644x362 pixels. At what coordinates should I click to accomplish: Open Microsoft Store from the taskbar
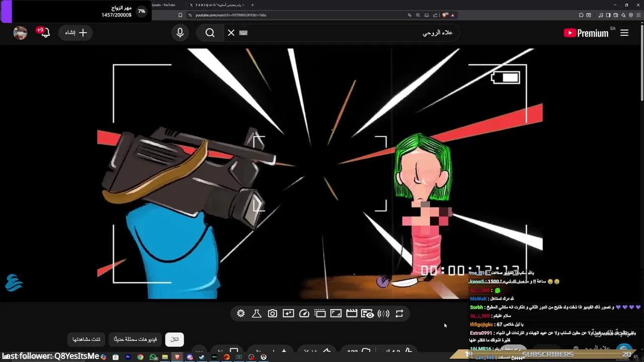tap(116, 357)
